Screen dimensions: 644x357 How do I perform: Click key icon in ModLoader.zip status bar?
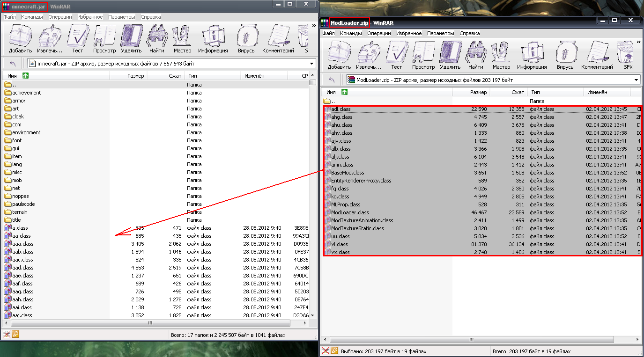[x=334, y=350]
